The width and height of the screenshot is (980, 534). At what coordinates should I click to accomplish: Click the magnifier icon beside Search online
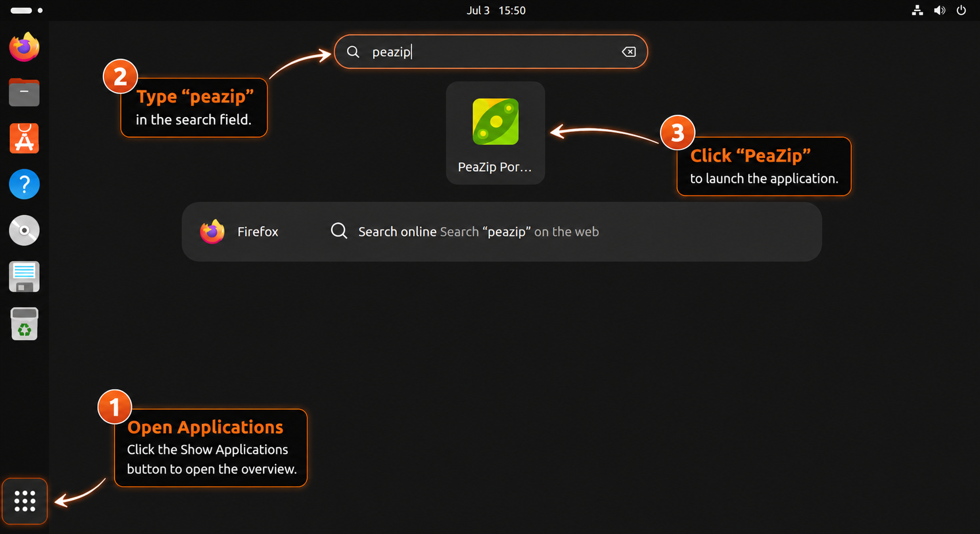click(339, 231)
